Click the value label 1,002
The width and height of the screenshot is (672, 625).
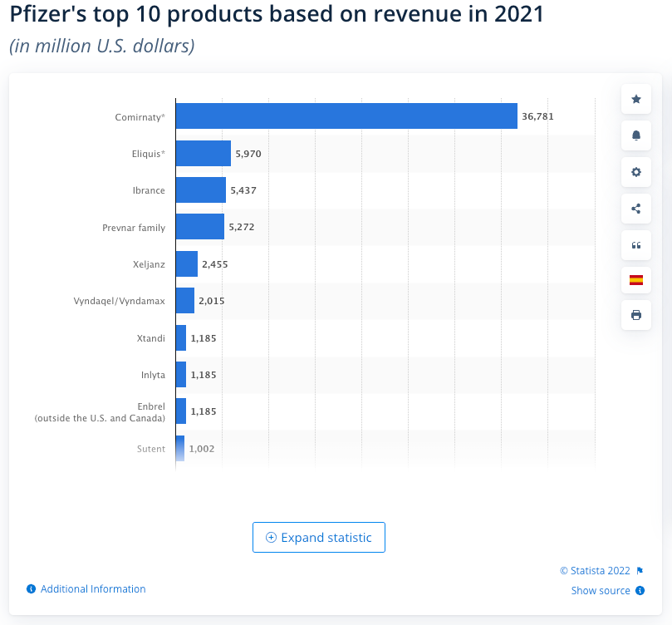point(201,449)
